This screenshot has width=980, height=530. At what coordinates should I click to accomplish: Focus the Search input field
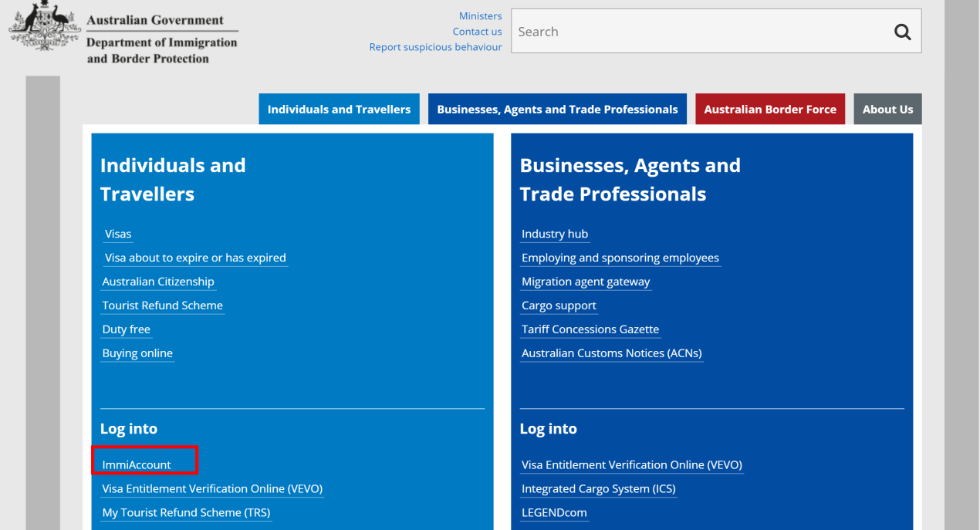pyautogui.click(x=716, y=32)
